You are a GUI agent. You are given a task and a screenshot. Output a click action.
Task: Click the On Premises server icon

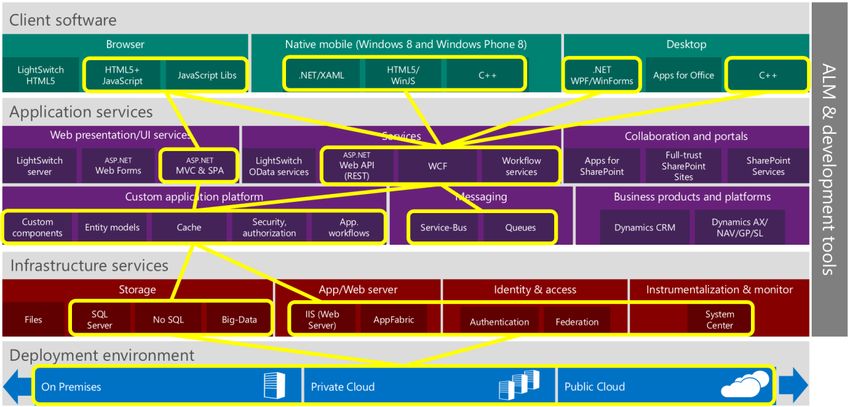click(x=274, y=386)
